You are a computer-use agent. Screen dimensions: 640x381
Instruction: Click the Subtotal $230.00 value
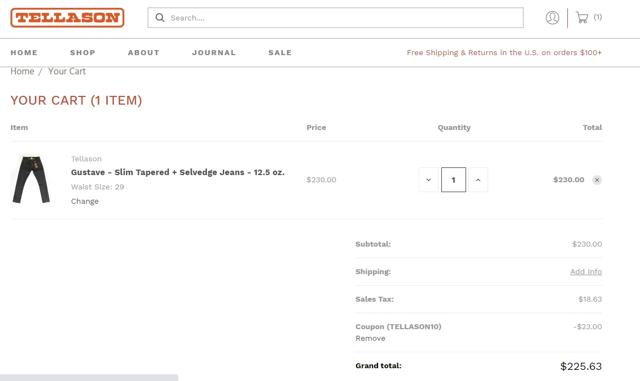(587, 244)
